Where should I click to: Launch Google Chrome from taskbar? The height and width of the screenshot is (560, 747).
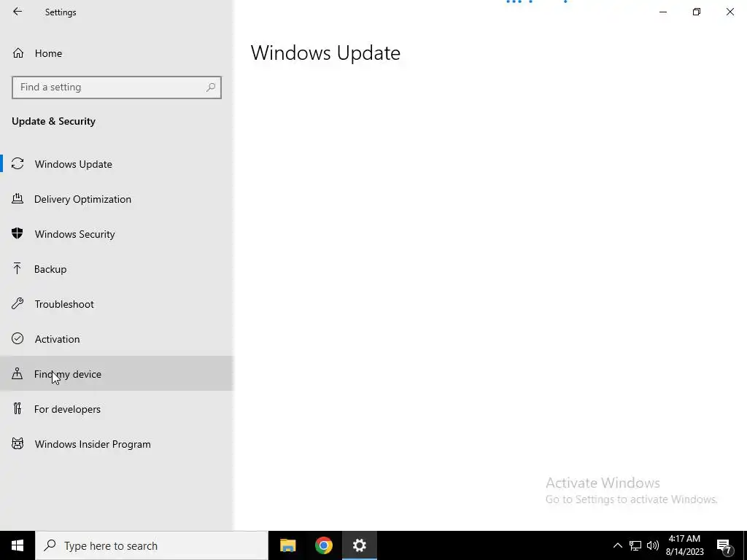tap(323, 545)
